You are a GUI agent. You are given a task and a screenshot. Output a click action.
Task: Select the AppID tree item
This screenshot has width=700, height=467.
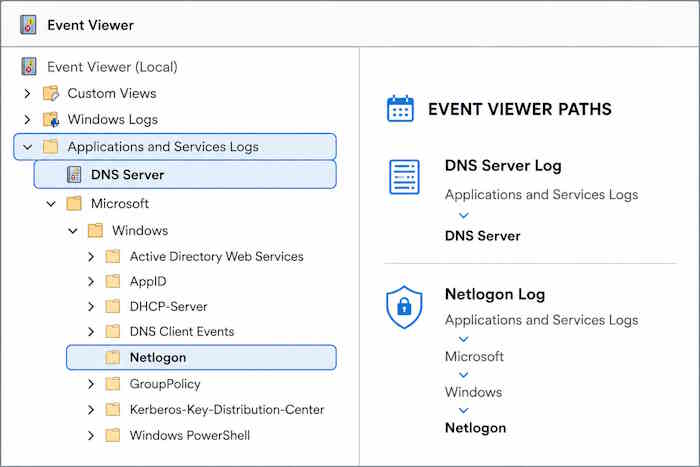148,281
